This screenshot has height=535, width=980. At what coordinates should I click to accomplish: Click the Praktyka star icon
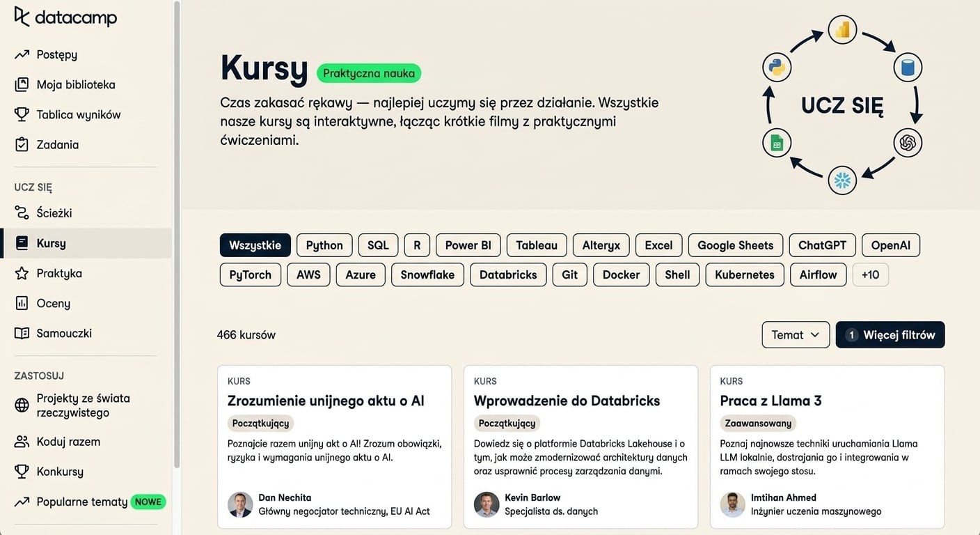22,273
